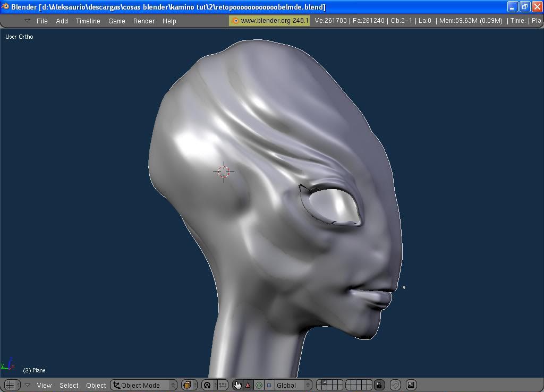Open the Select menu in the 3D view header
Viewport: 544px width, 392px height.
[x=69, y=385]
